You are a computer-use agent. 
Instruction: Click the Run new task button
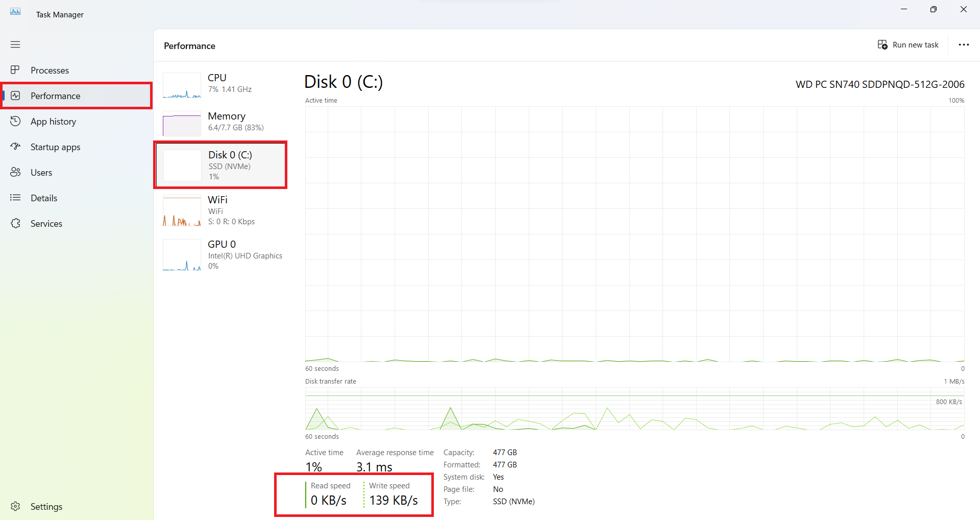tap(908, 45)
